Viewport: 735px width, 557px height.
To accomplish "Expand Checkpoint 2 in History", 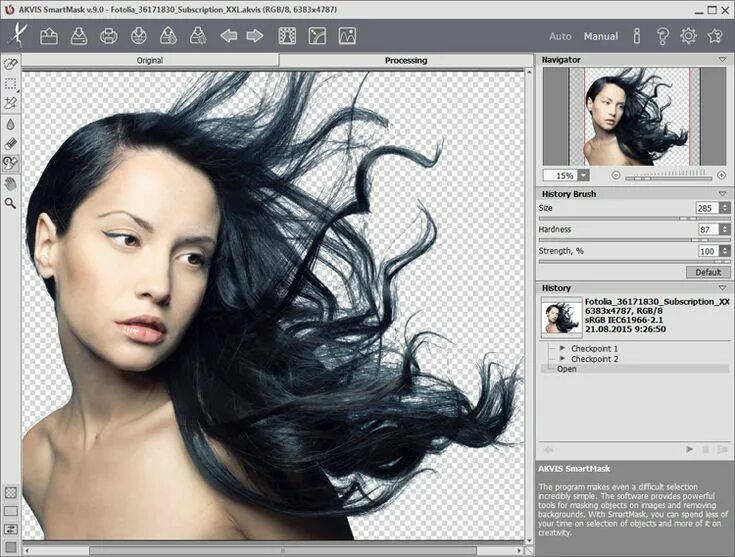I will pyautogui.click(x=562, y=359).
